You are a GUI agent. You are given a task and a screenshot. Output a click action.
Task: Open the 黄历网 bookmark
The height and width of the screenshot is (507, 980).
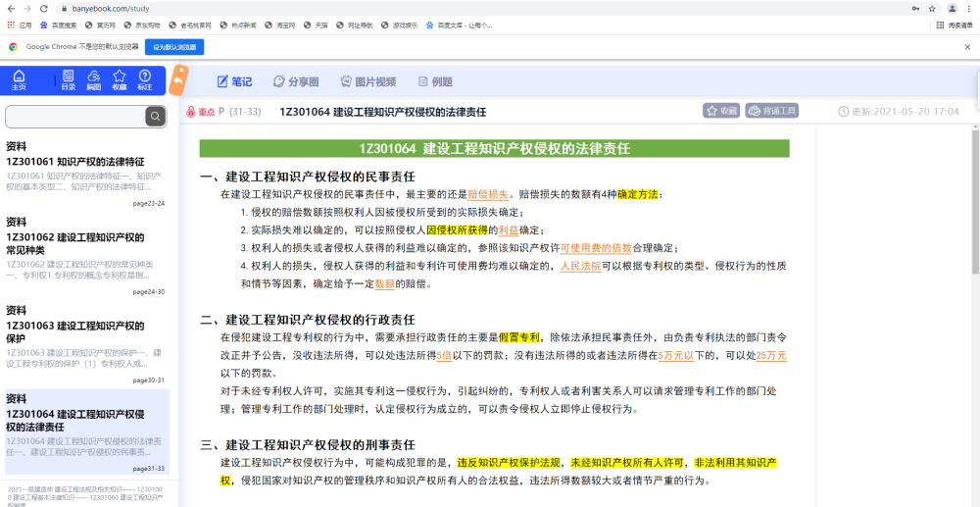click(101, 25)
